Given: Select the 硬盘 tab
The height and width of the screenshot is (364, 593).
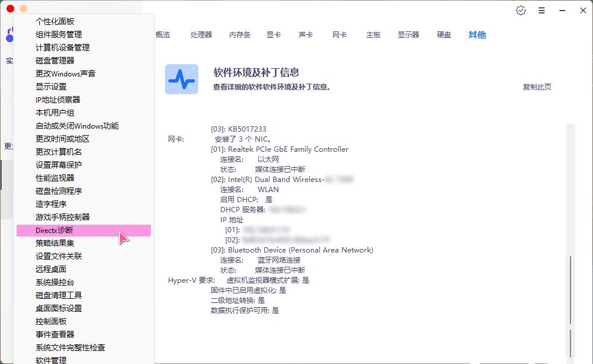Looking at the screenshot, I should tap(444, 35).
